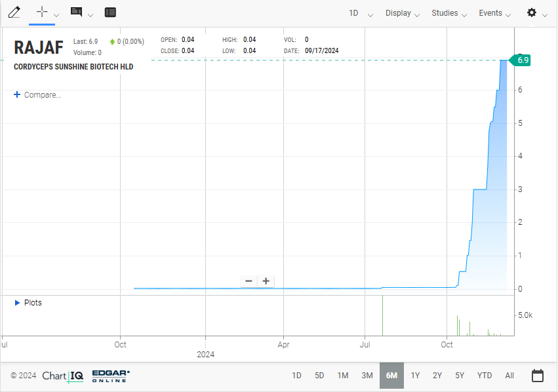This screenshot has width=558, height=392.
Task: Open the chart info tooltip icon
Action: pos(77,12)
